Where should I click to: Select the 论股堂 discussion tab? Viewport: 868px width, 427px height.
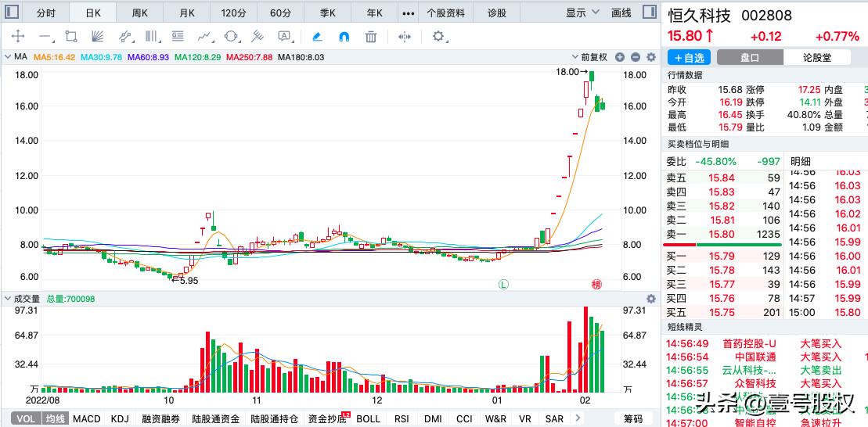coord(817,57)
